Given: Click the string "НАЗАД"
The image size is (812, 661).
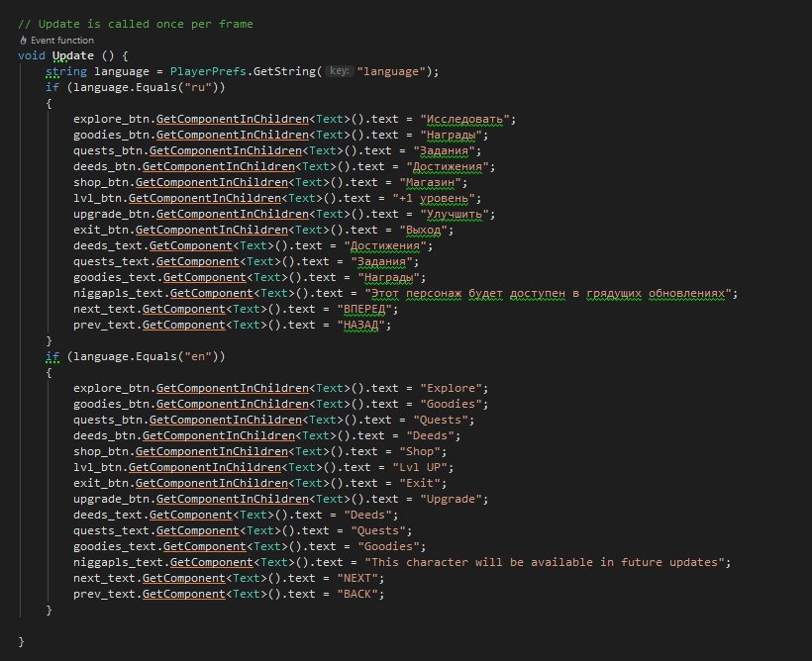Looking at the screenshot, I should point(361,325).
